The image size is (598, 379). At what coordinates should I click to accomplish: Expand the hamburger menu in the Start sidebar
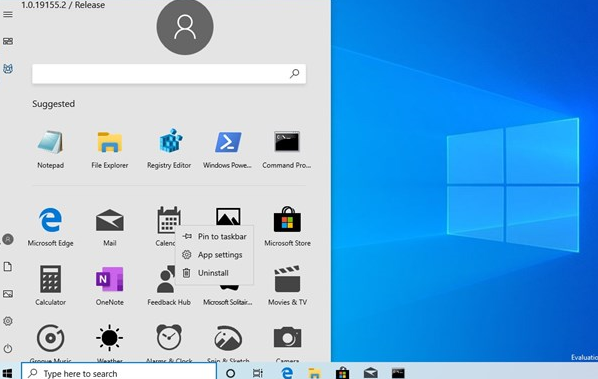click(8, 14)
